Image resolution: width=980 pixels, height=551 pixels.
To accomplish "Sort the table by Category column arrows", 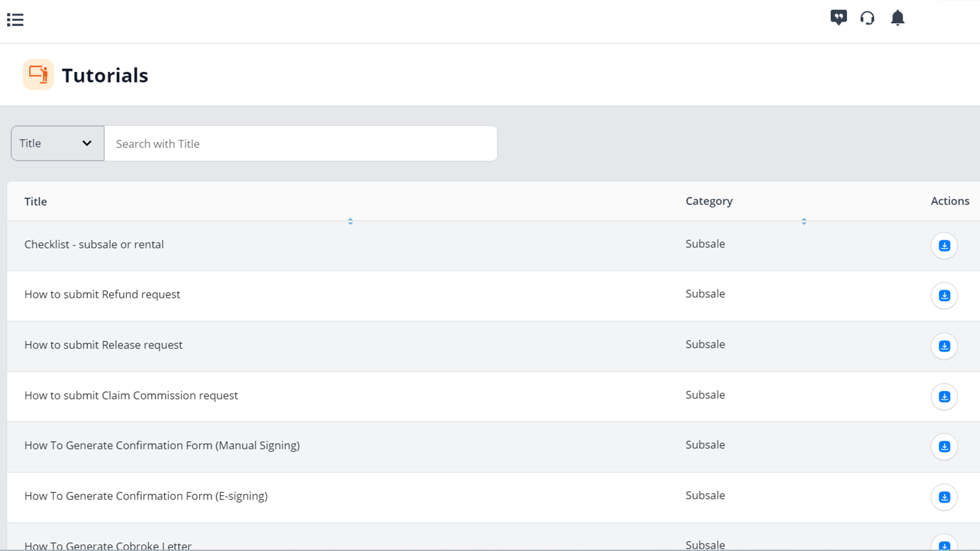I will [804, 221].
